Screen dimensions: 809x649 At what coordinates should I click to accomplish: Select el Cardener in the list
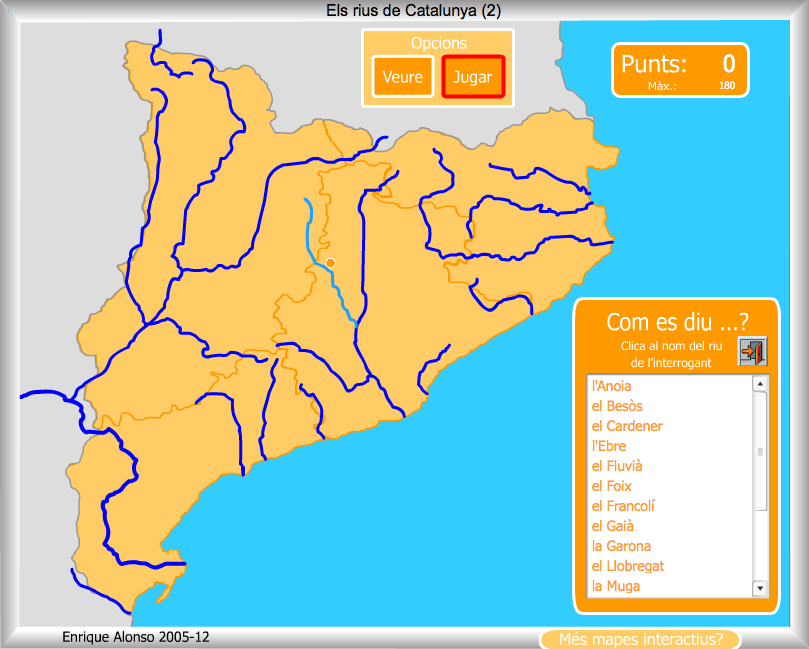click(627, 426)
